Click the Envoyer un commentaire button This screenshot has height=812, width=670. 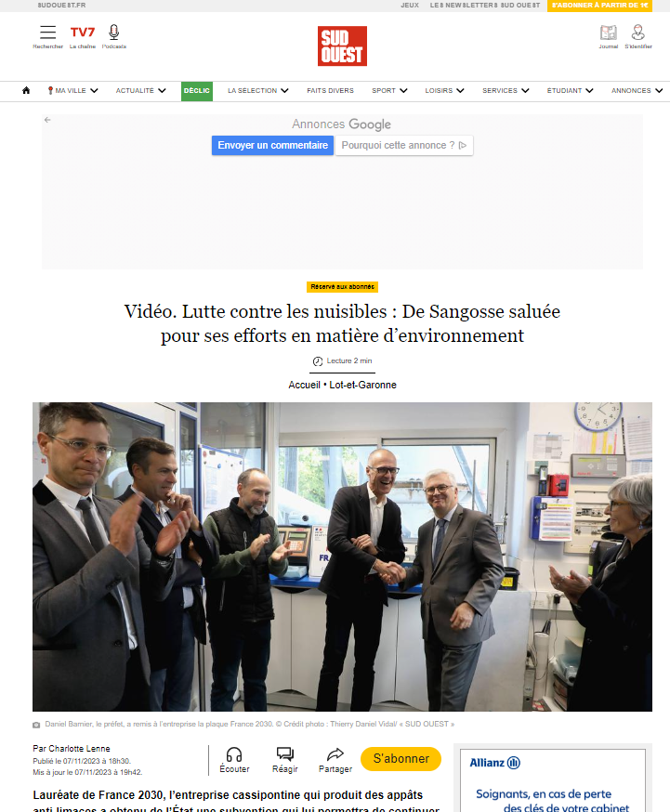pyautogui.click(x=273, y=146)
